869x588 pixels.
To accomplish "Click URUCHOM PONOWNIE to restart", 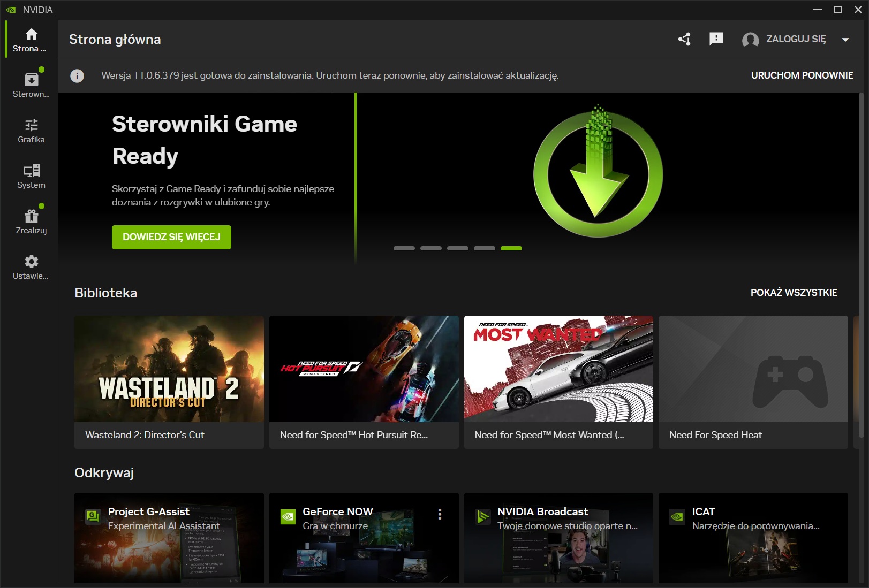I will 802,75.
